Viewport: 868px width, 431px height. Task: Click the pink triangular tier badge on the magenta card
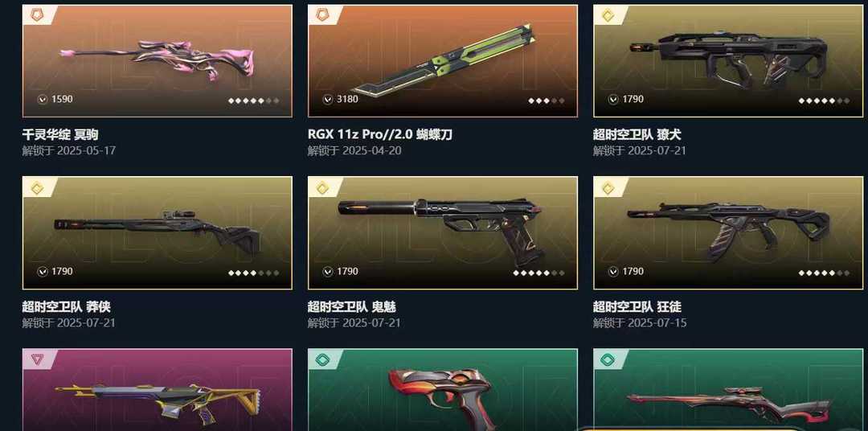click(x=37, y=360)
